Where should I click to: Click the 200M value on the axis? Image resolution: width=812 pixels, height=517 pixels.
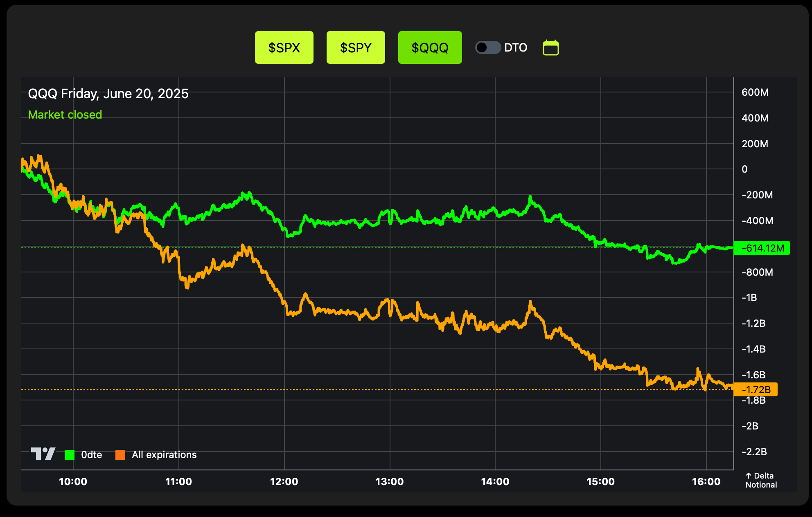755,144
